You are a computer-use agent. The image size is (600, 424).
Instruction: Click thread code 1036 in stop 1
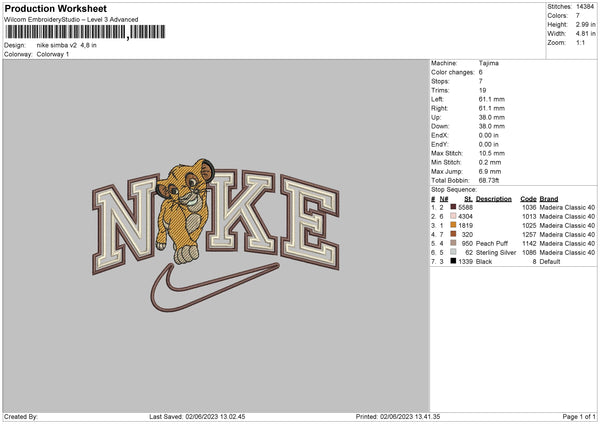click(529, 207)
